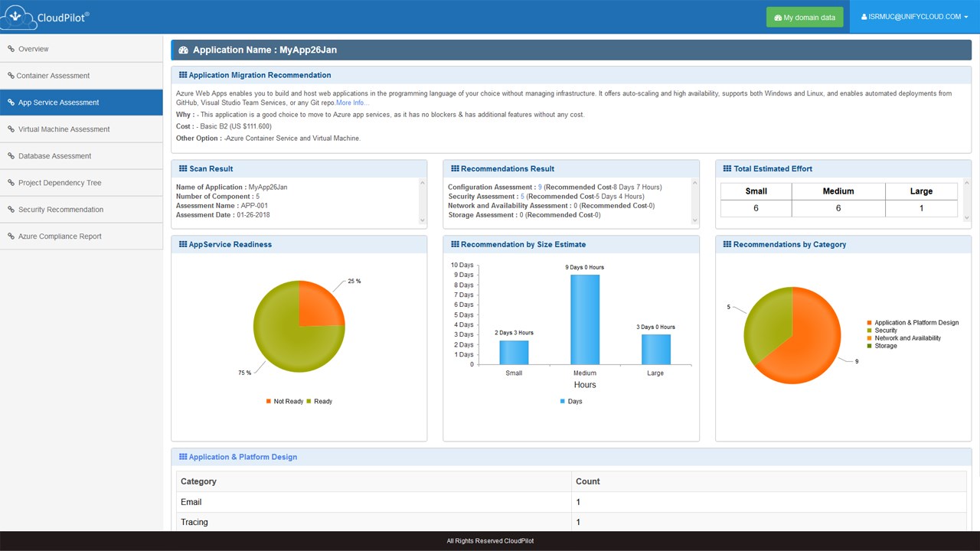
Task: Click grid icon beside Total Estimated Effort
Action: [727, 168]
